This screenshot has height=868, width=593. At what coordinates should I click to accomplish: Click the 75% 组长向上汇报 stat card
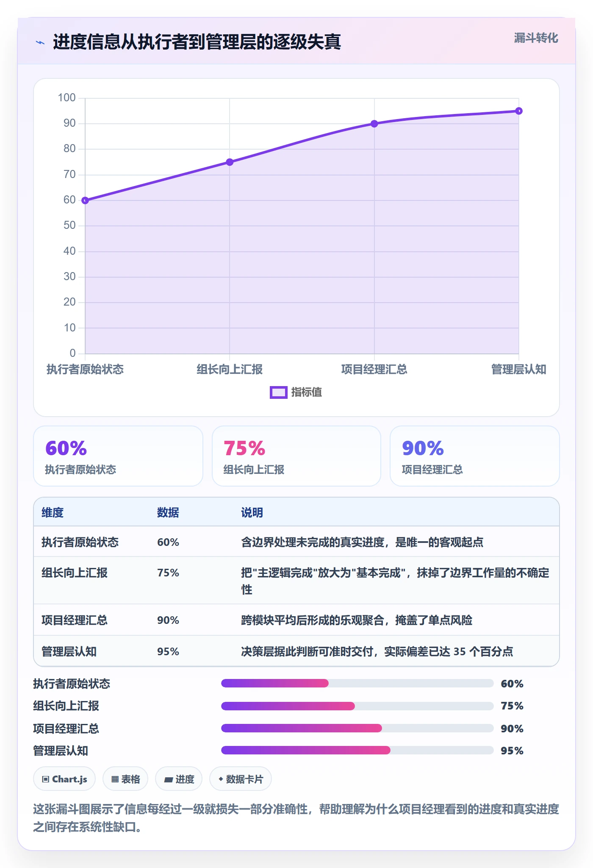[296, 456]
